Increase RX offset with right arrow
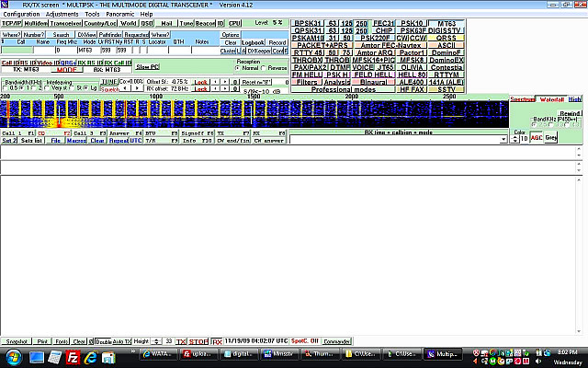 coord(225,89)
